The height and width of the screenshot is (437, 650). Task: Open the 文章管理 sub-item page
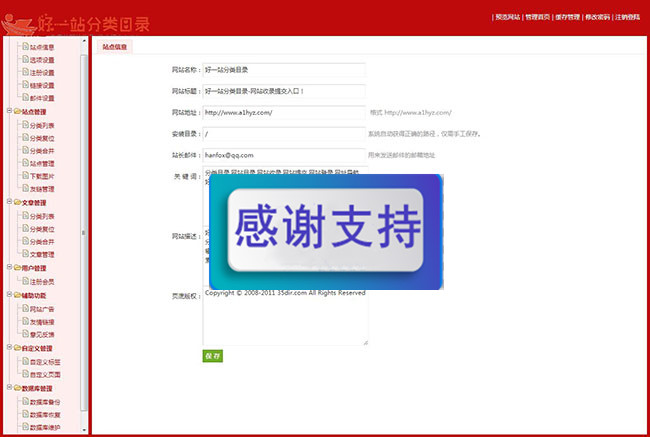[x=42, y=254]
